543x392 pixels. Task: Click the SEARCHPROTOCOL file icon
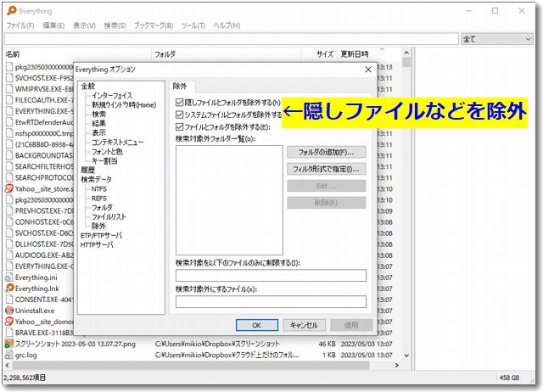click(9, 177)
